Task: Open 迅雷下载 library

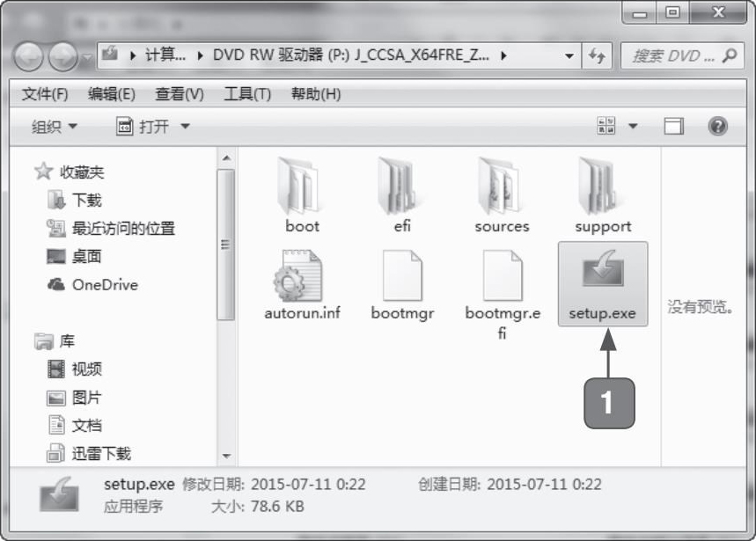Action: 89,453
